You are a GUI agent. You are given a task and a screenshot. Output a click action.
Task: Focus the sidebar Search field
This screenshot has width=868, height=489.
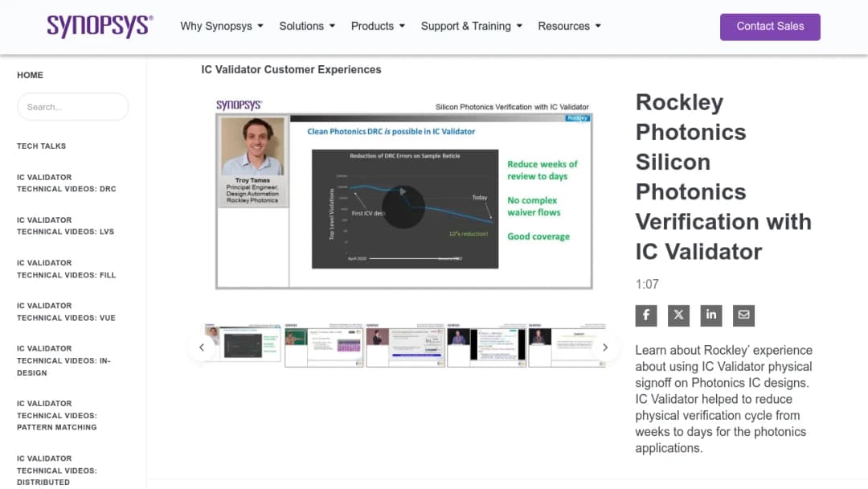pos(73,107)
